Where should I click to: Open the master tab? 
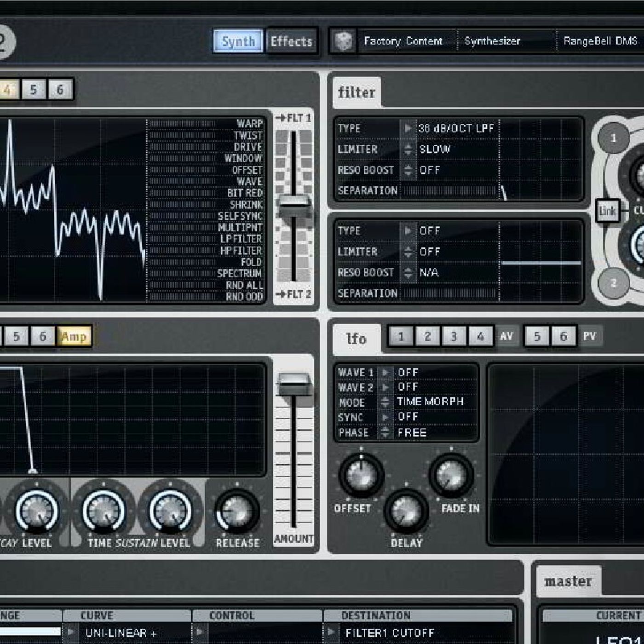click(568, 581)
